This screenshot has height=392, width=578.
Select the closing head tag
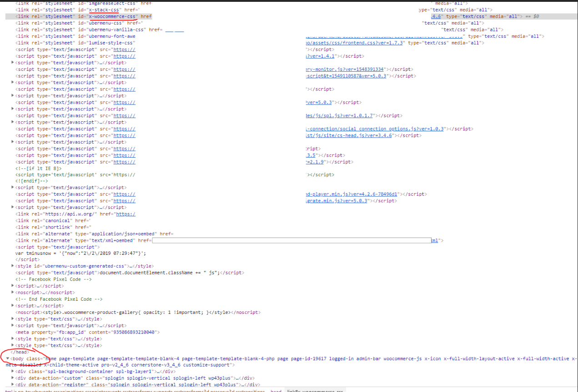click(x=20, y=352)
